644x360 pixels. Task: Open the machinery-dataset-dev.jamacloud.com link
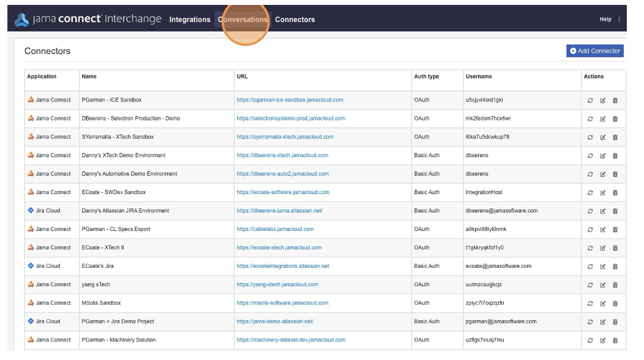point(291,340)
